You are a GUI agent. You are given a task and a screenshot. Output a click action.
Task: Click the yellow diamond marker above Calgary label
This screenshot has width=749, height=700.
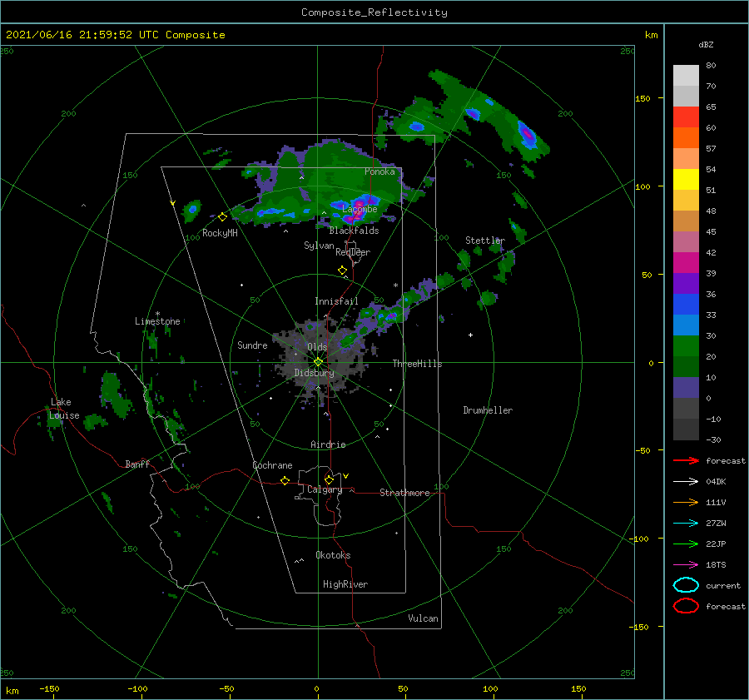[329, 479]
